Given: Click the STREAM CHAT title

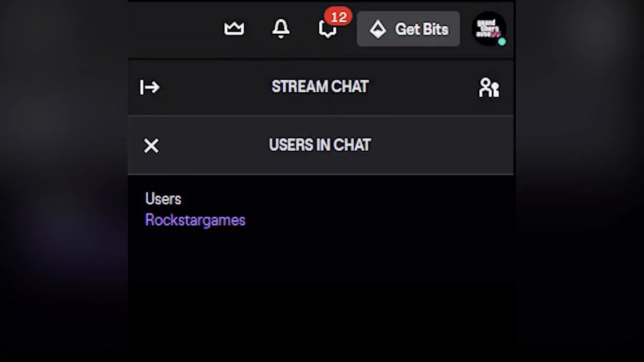Looking at the screenshot, I should [x=320, y=87].
